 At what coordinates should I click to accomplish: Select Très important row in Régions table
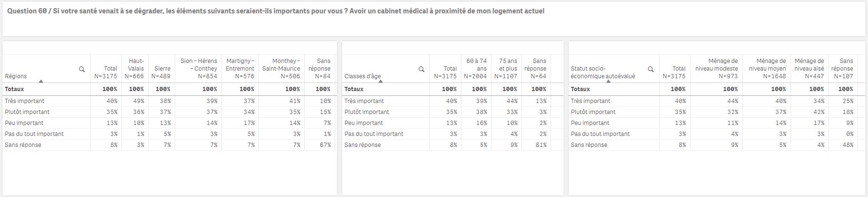click(x=169, y=101)
